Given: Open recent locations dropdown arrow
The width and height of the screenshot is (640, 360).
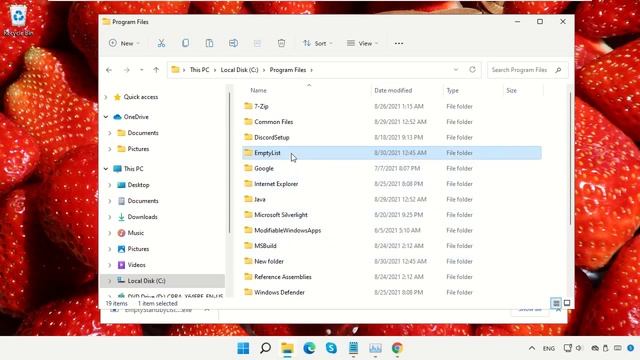Looking at the screenshot, I should 141,70.
